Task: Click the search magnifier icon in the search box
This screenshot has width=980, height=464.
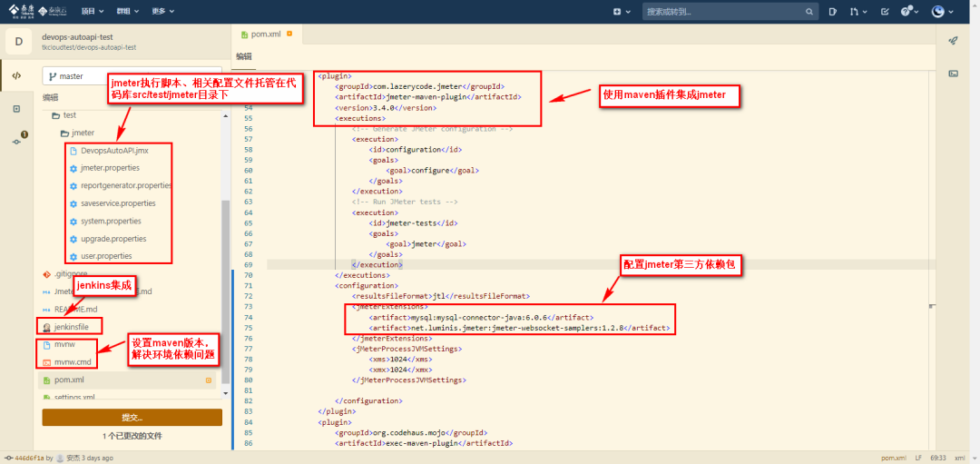Action: (808, 12)
